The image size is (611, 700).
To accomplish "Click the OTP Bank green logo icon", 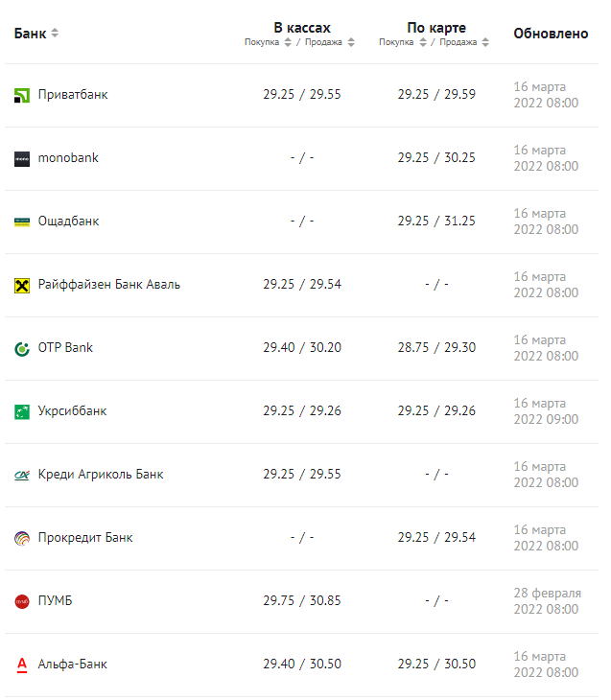I will (22, 349).
